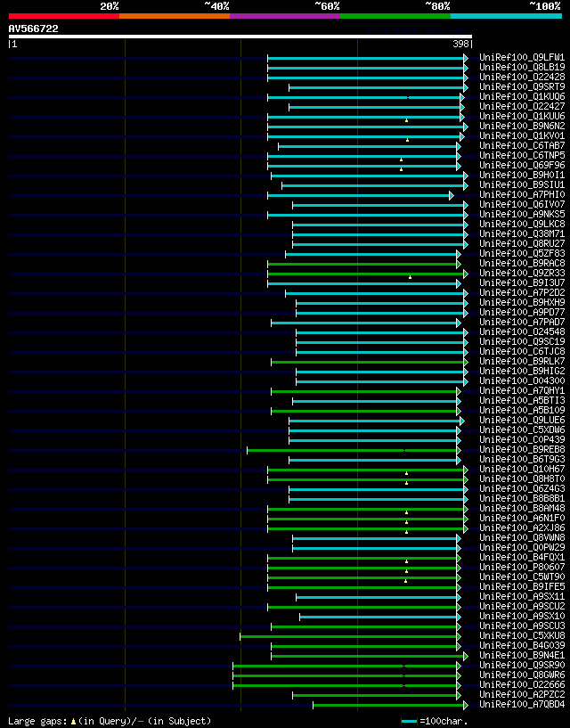Viewport: 570px width, 728px height.
Task: Open the UniRef100_Q9SRT9 hit label
Action: coord(522,86)
